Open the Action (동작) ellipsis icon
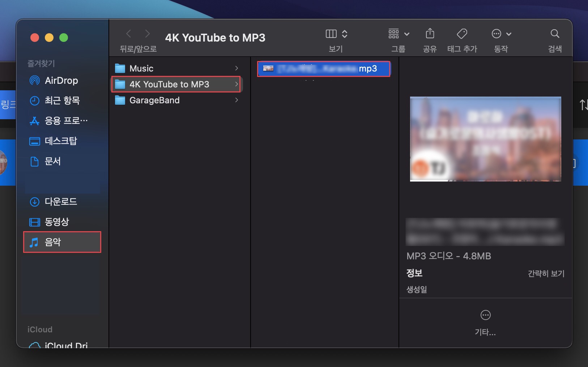The height and width of the screenshot is (367, 588). pyautogui.click(x=497, y=34)
